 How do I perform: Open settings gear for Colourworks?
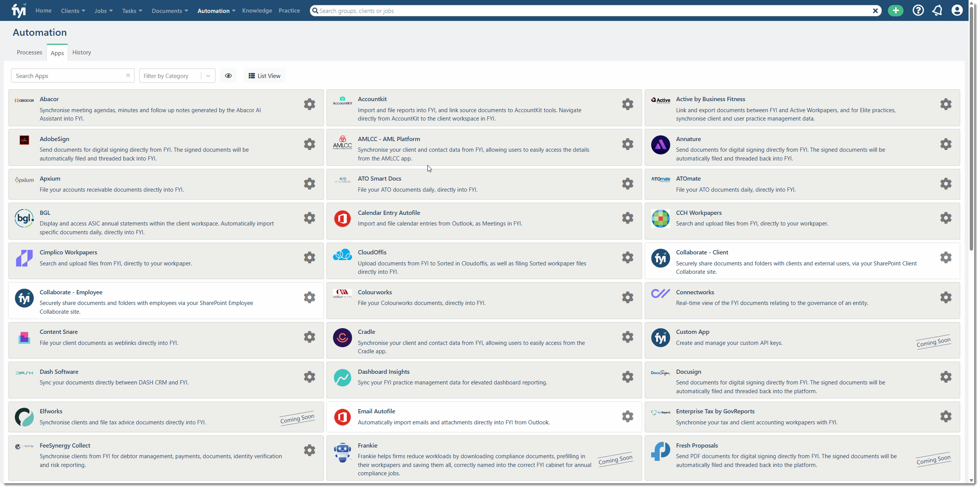pos(628,297)
